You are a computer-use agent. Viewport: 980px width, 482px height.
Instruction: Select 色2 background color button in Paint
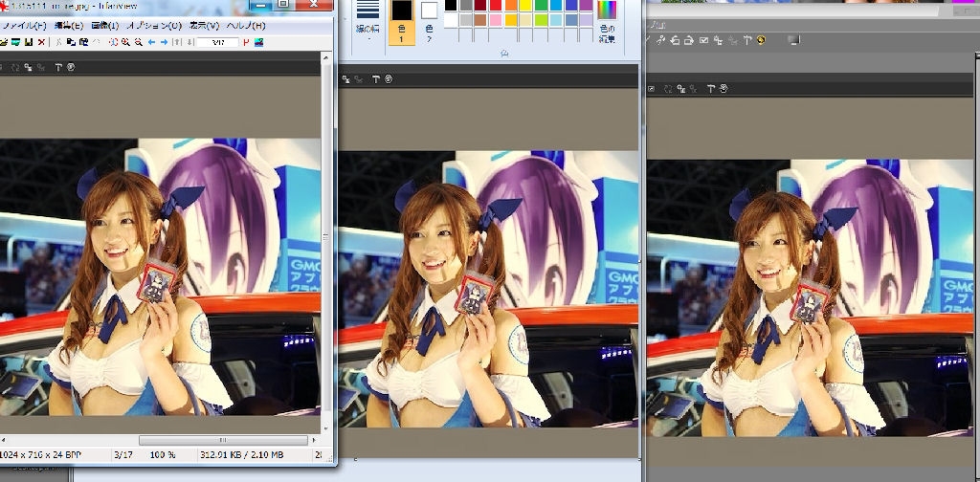pyautogui.click(x=429, y=23)
